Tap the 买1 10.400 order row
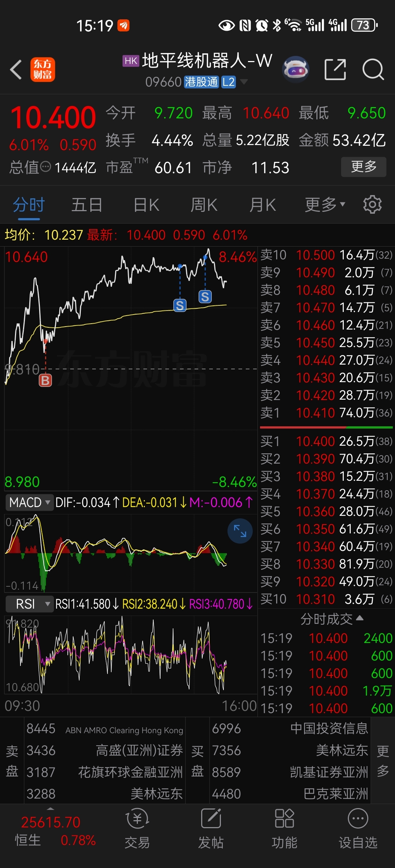Screen dimensions: 395x868 (x=326, y=441)
